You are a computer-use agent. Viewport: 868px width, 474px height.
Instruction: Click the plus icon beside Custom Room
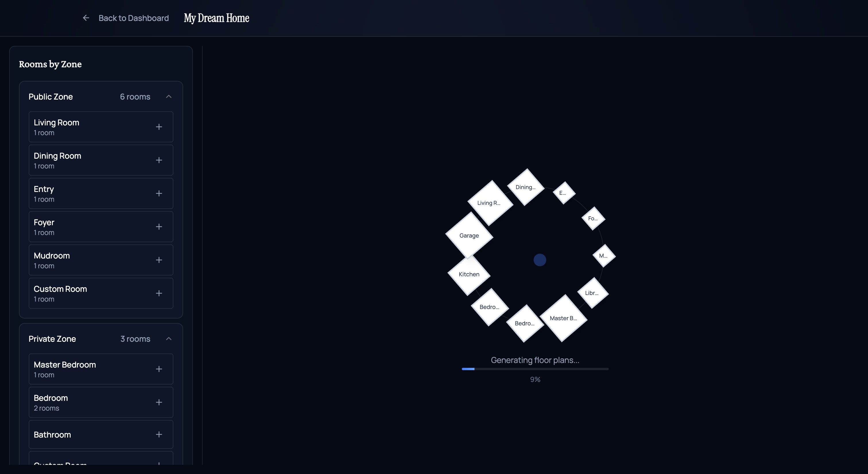point(159,293)
